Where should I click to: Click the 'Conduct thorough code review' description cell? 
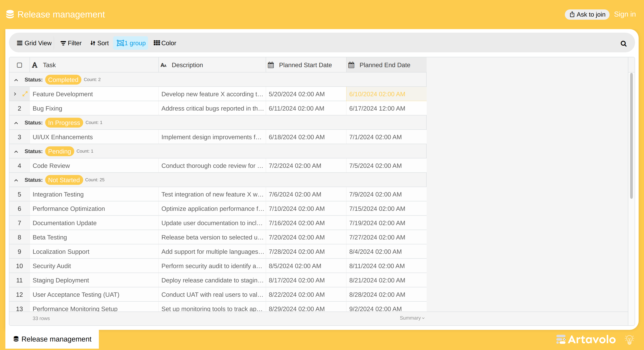coord(212,166)
